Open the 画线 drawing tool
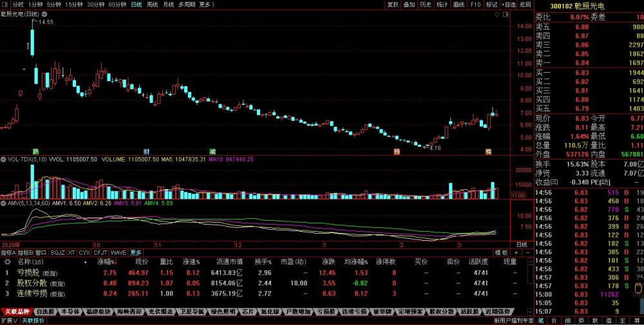Image resolution: width=644 pixels, height=325 pixels. click(459, 5)
